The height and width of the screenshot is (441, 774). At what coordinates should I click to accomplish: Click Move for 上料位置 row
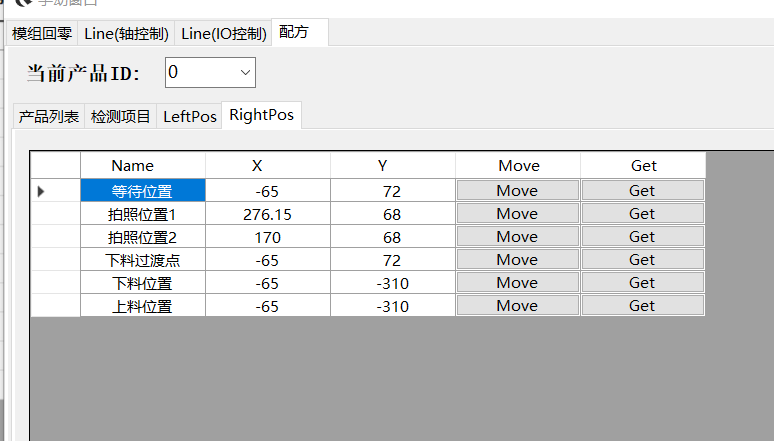[517, 306]
